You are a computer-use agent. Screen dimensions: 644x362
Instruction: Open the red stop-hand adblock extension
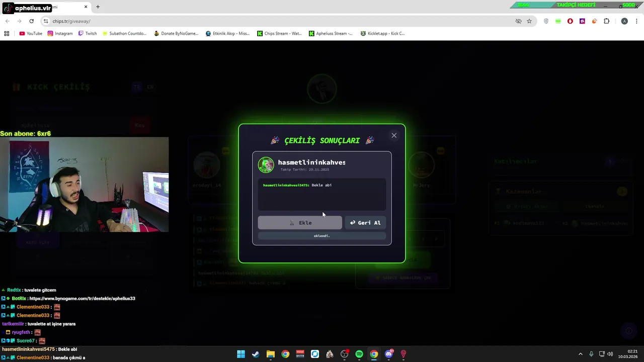pyautogui.click(x=570, y=21)
